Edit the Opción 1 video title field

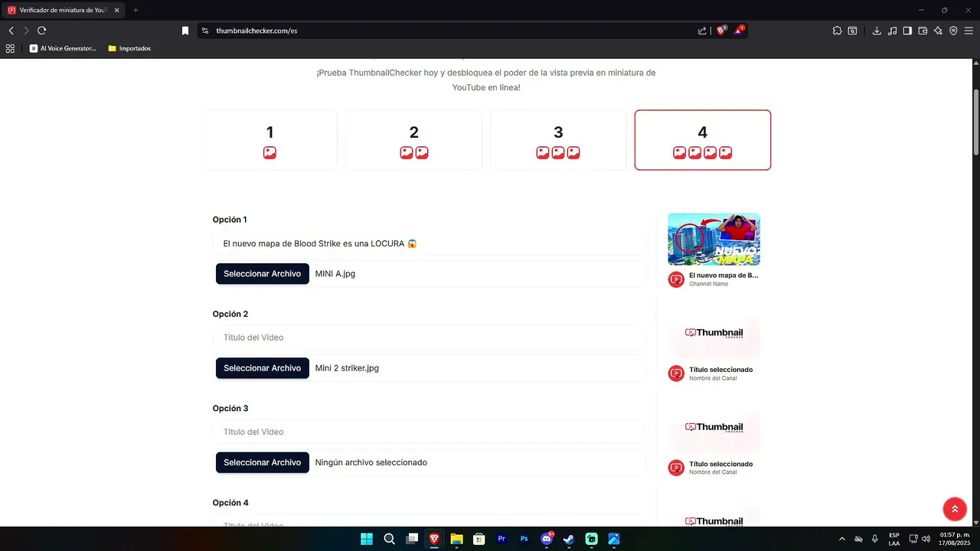pos(429,243)
